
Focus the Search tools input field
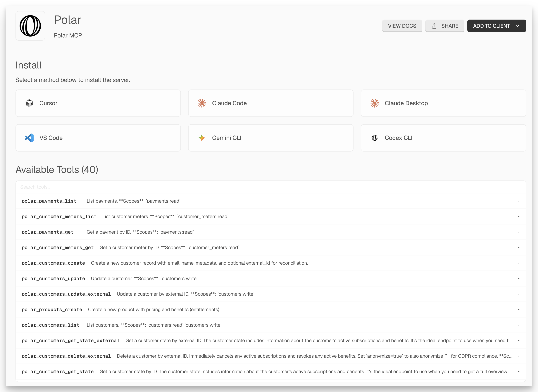(271, 187)
